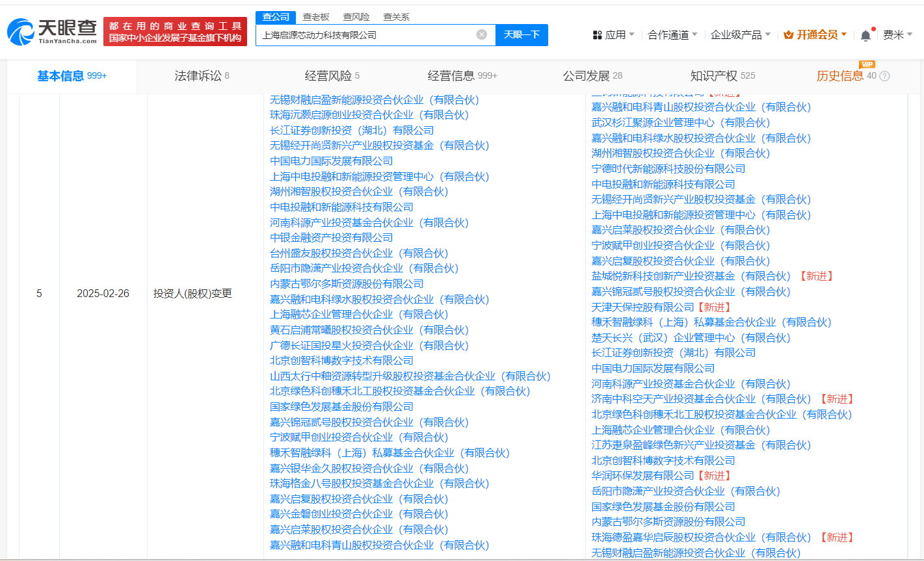Open 宁德时代新能源科技股份有限公司 link
924x561 pixels.
pyautogui.click(x=668, y=168)
